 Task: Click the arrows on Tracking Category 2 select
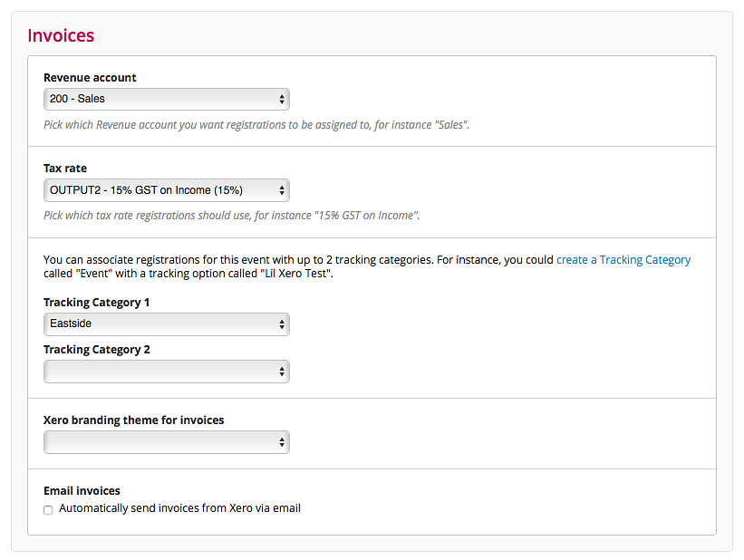point(282,372)
